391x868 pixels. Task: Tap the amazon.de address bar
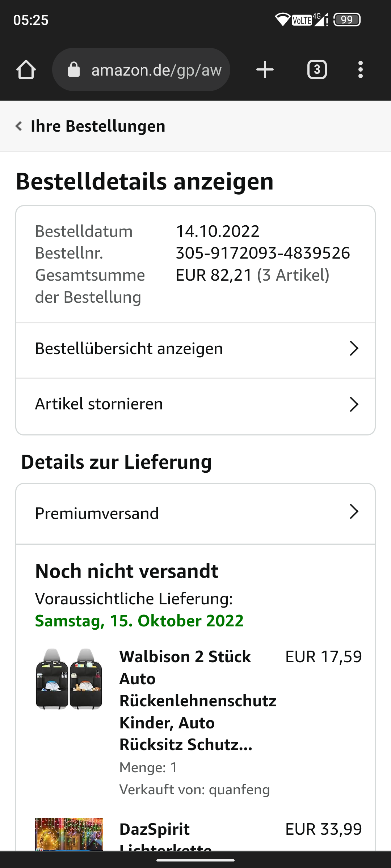point(156,69)
